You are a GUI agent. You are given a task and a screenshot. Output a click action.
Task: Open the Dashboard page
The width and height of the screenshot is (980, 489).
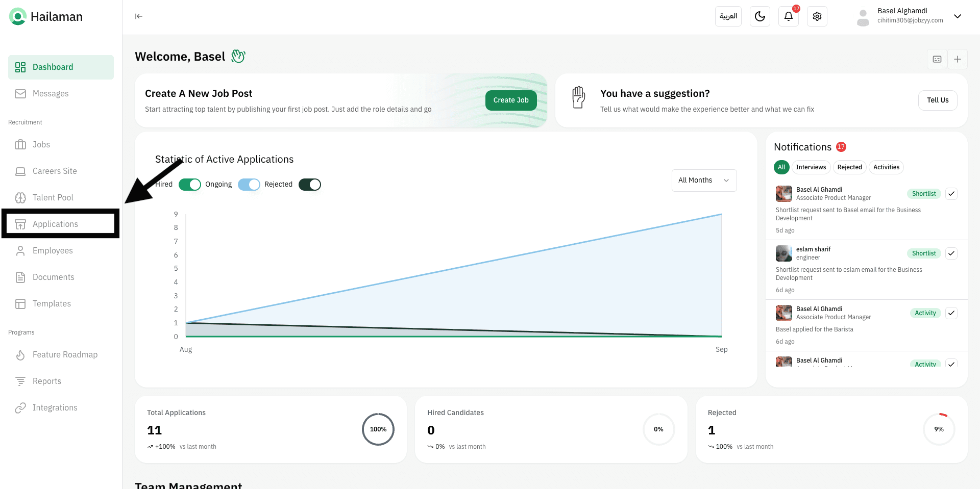point(61,67)
